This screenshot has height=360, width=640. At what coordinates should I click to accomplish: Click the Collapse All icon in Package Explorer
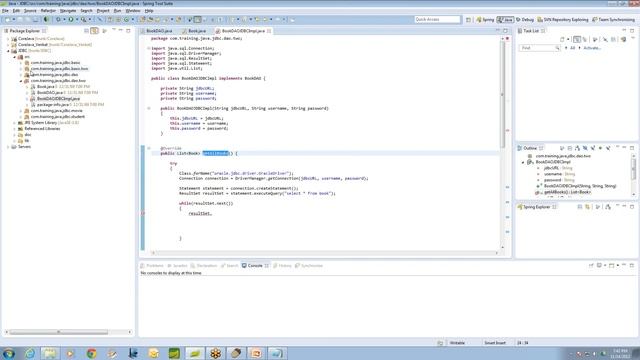tap(86, 31)
